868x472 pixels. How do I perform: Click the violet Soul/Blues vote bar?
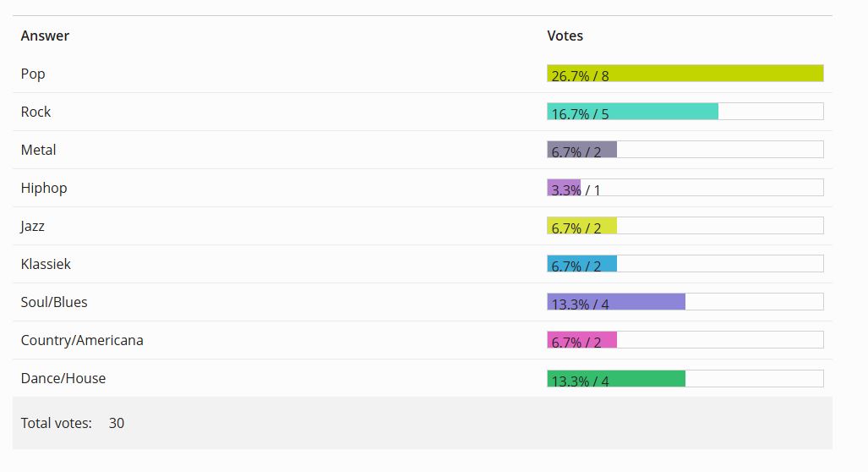(x=615, y=302)
